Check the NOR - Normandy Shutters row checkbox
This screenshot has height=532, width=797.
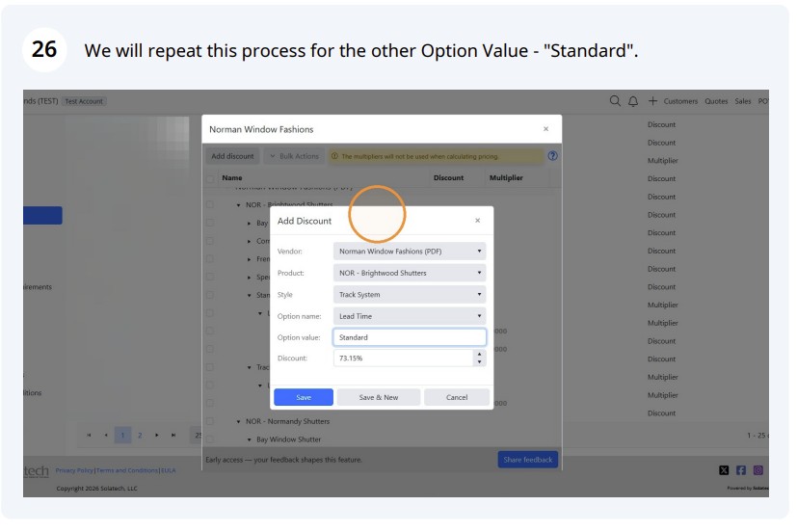point(210,421)
